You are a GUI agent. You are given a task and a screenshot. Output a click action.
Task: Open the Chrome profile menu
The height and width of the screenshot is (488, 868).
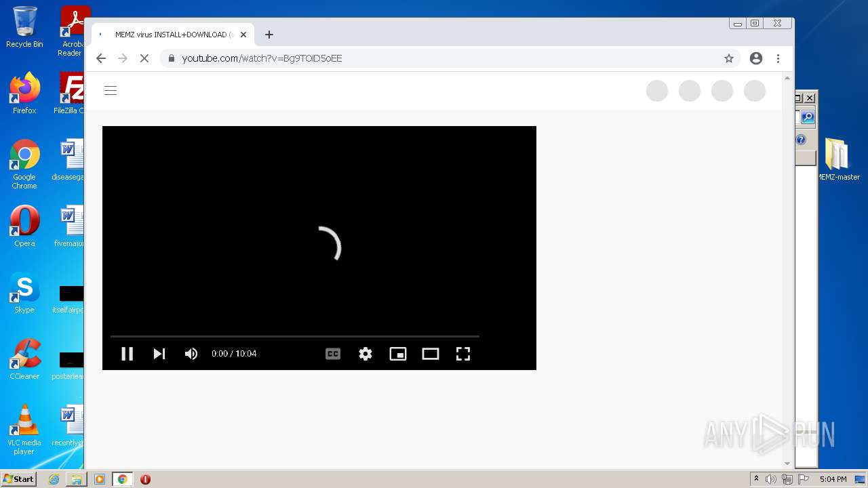[x=756, y=58]
